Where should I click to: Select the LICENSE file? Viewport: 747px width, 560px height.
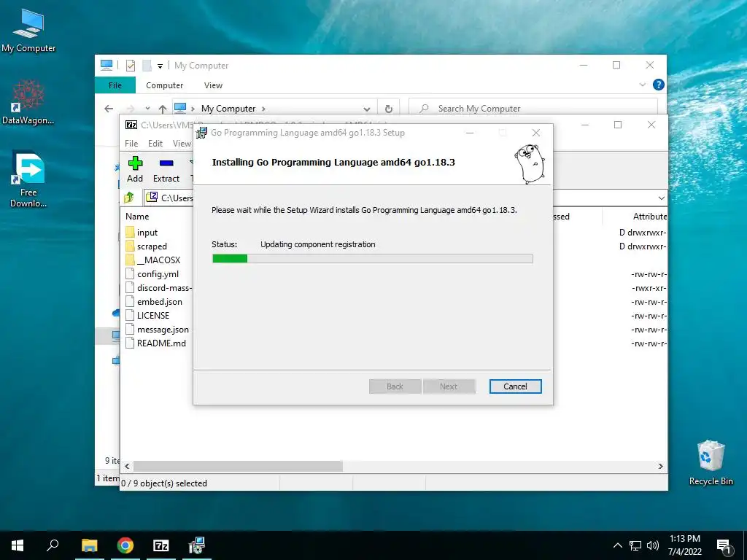(152, 315)
